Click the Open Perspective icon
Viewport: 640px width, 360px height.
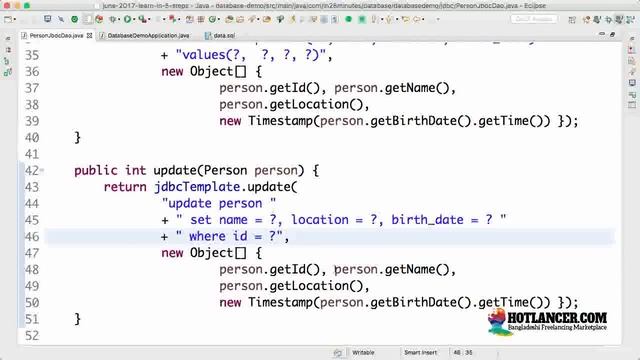coord(572,19)
